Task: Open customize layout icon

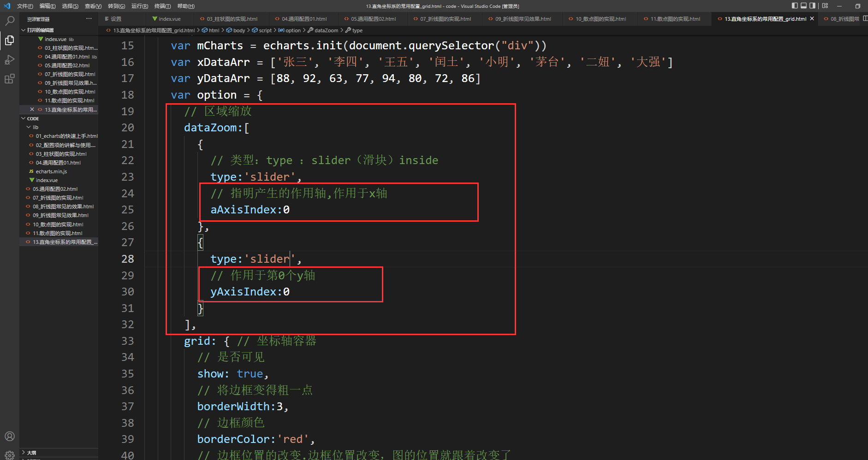Action: [825, 6]
